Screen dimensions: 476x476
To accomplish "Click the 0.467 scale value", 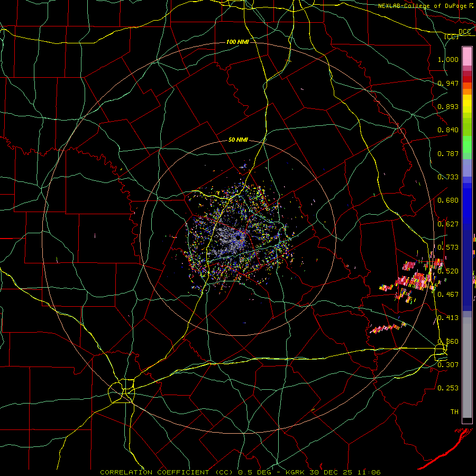I will coord(448,295).
